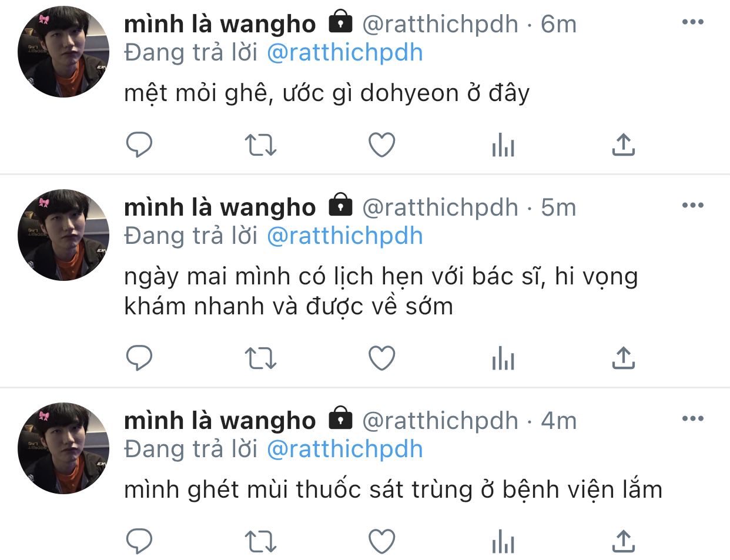Screen dimensions: 730x560
Task: Retweet the tweet posted 6m ago
Action: (x=260, y=145)
